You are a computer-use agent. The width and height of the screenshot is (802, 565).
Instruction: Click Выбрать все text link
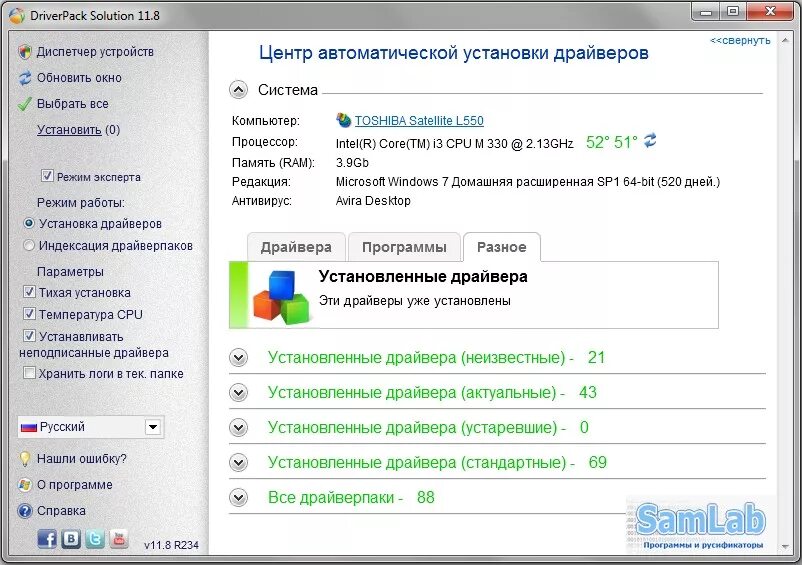(x=73, y=104)
